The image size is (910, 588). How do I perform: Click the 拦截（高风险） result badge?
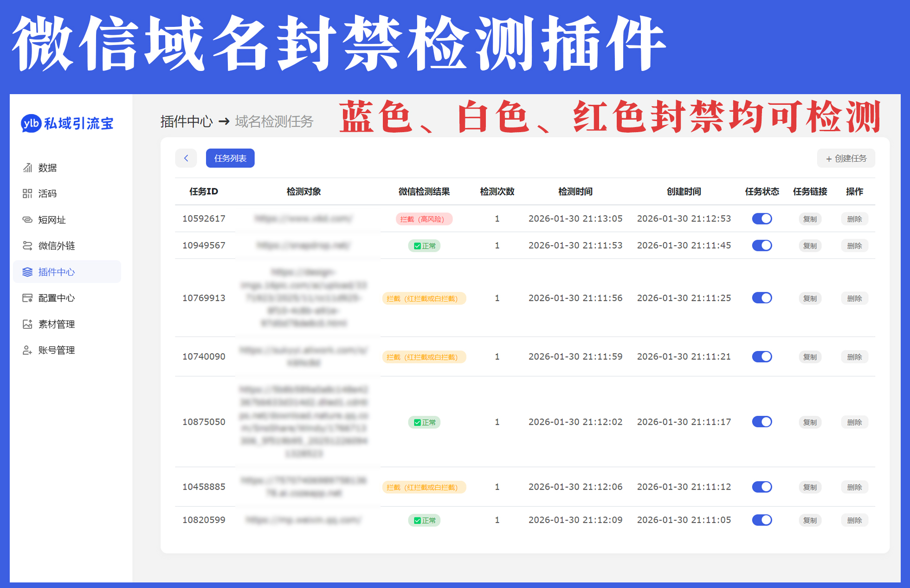424,219
